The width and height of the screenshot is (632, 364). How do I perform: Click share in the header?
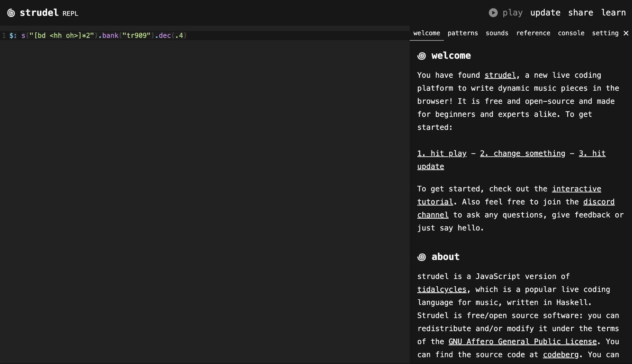580,13
